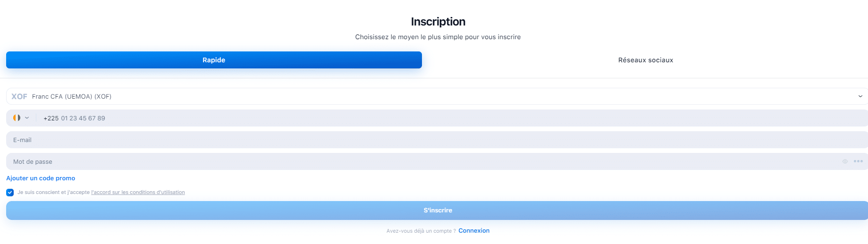The width and height of the screenshot is (868, 244).
Task: Click the Ivory Coast flag icon
Action: tap(17, 118)
